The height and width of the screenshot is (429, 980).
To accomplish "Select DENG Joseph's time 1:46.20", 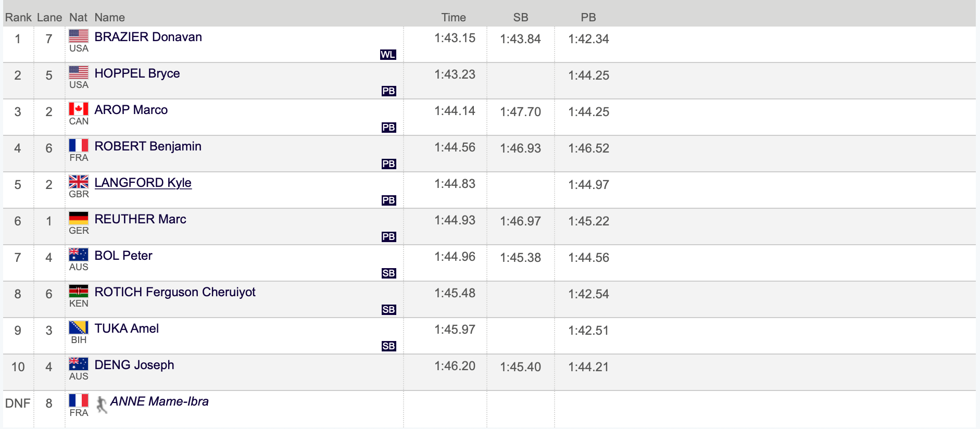I will pos(455,366).
